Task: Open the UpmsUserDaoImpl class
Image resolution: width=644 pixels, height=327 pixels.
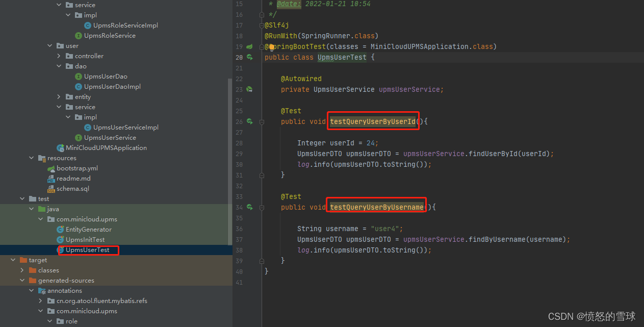Action: tap(112, 87)
